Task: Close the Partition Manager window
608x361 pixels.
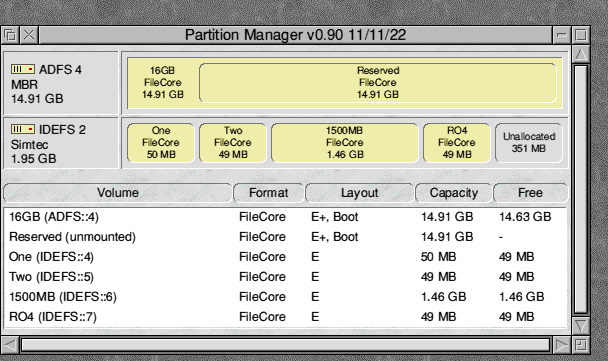Action: (29, 35)
